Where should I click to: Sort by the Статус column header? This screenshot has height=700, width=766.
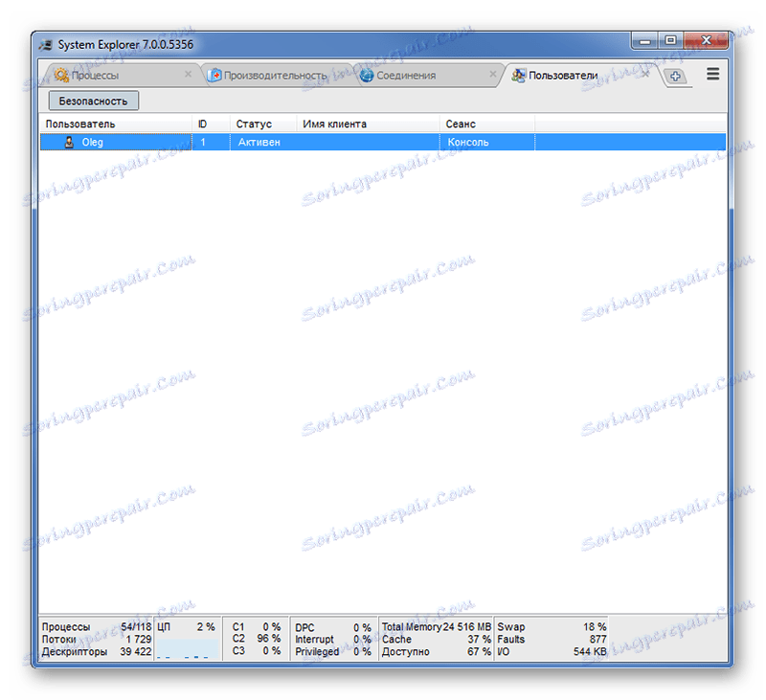(x=262, y=124)
